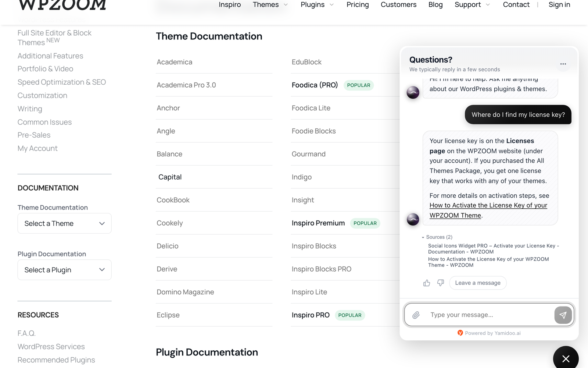Viewport: 588px width, 368px height.
Task: Click the Leave a message button
Action: [478, 283]
